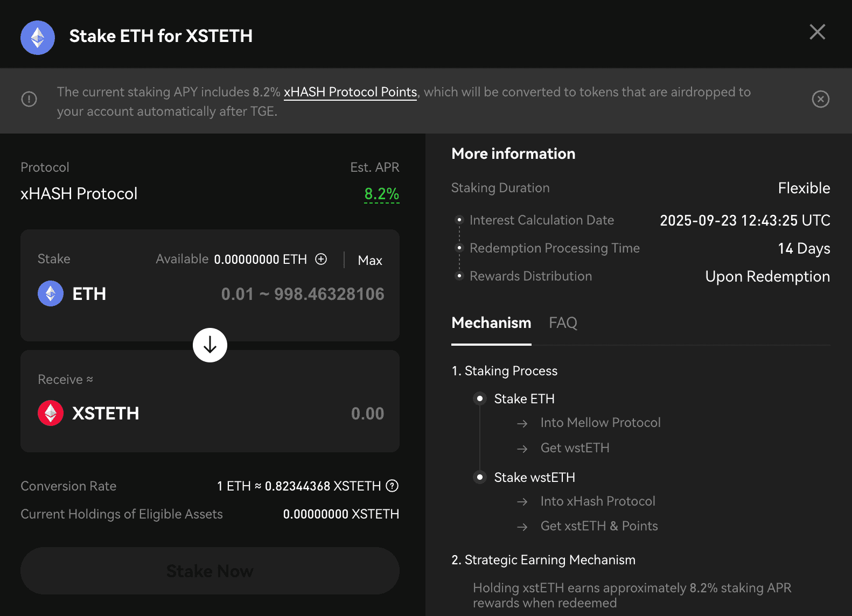The image size is (852, 616).
Task: Click the info icon in the notice banner
Action: click(x=29, y=99)
